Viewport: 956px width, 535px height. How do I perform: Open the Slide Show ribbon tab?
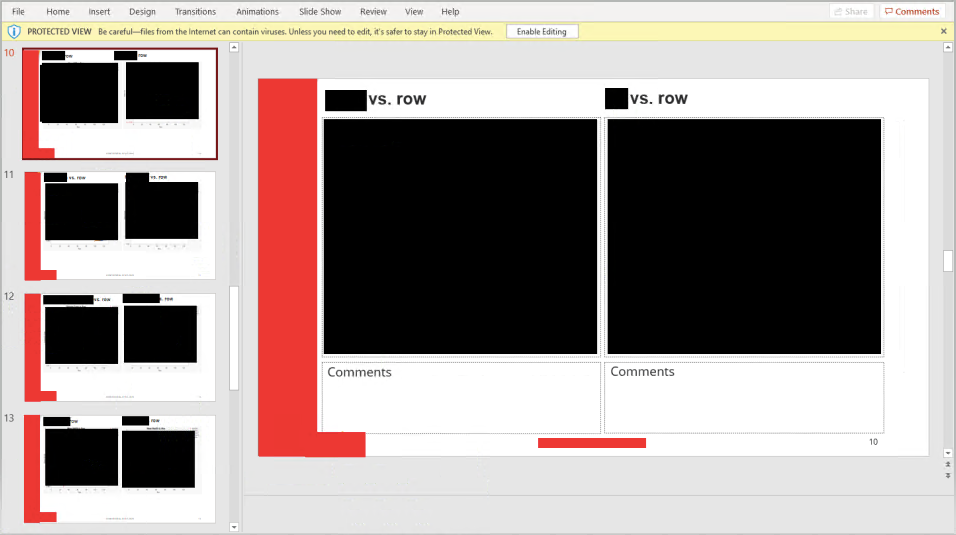point(320,12)
